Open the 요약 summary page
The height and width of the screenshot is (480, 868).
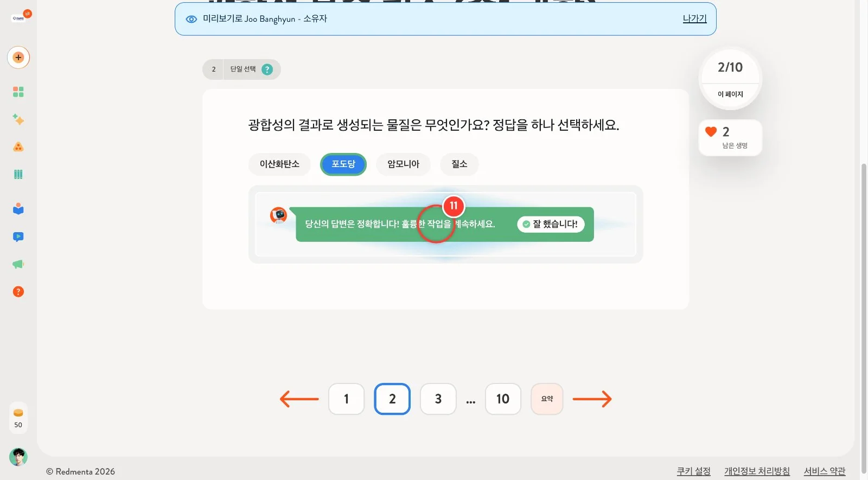click(x=547, y=399)
